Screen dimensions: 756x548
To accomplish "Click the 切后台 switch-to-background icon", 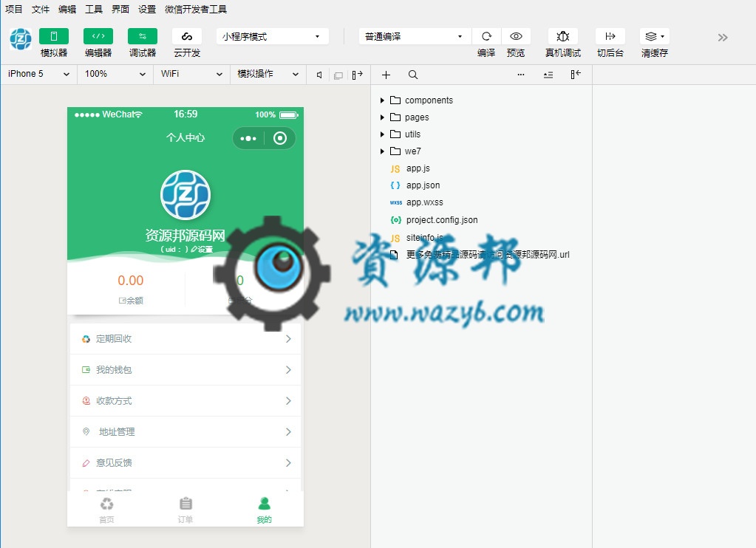I will 610,37.
